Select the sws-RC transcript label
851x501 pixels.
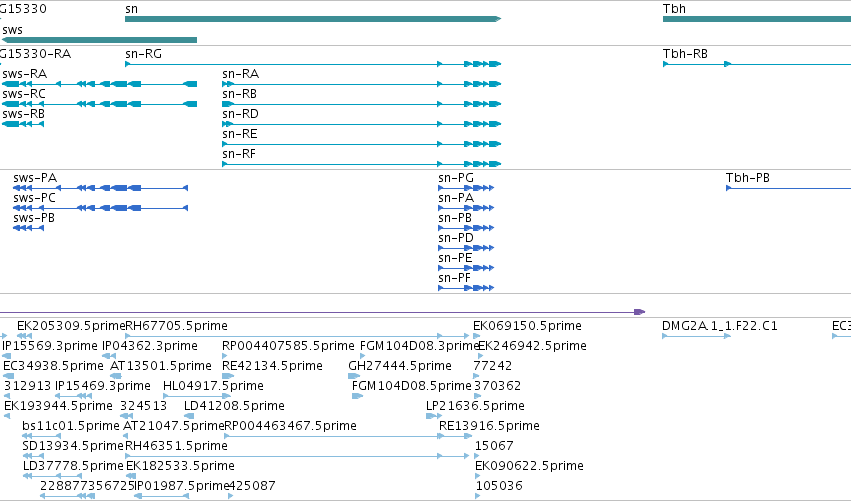click(24, 94)
